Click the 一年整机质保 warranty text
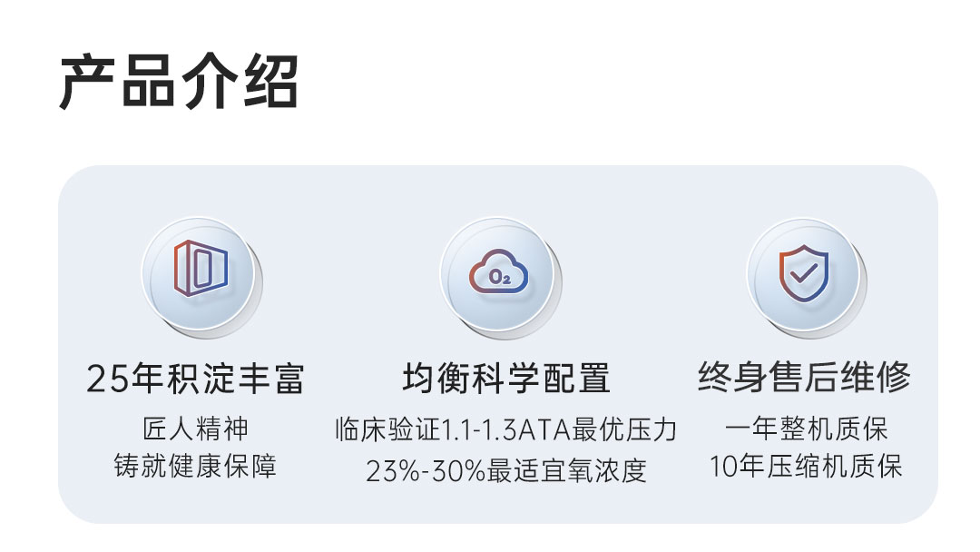Viewport: 980px width, 552px height. click(x=806, y=429)
